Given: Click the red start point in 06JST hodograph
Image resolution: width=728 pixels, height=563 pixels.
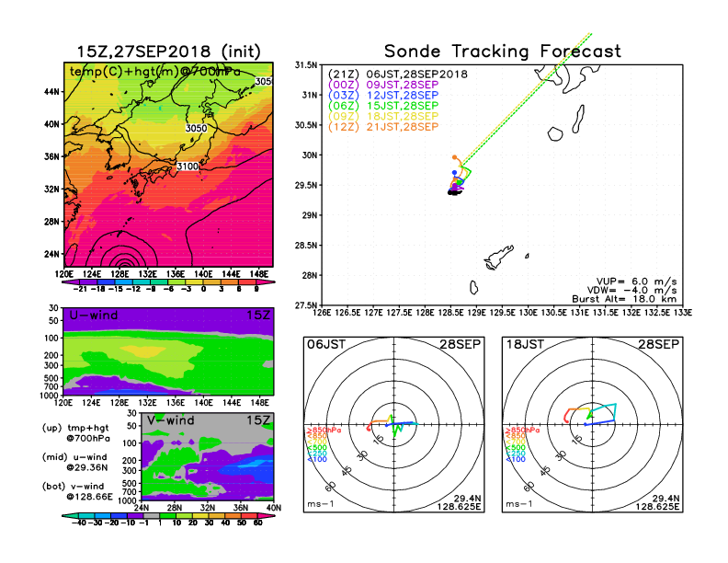Looking at the screenshot, I should pos(369,430).
